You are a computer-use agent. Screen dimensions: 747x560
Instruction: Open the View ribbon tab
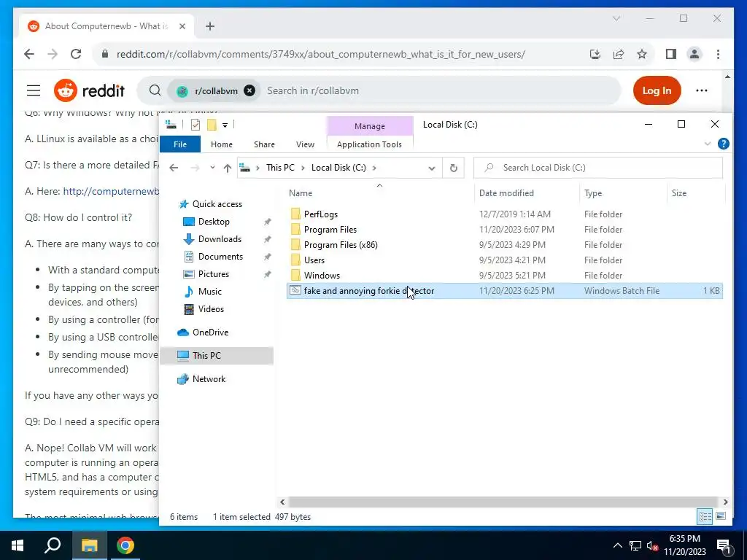[305, 144]
